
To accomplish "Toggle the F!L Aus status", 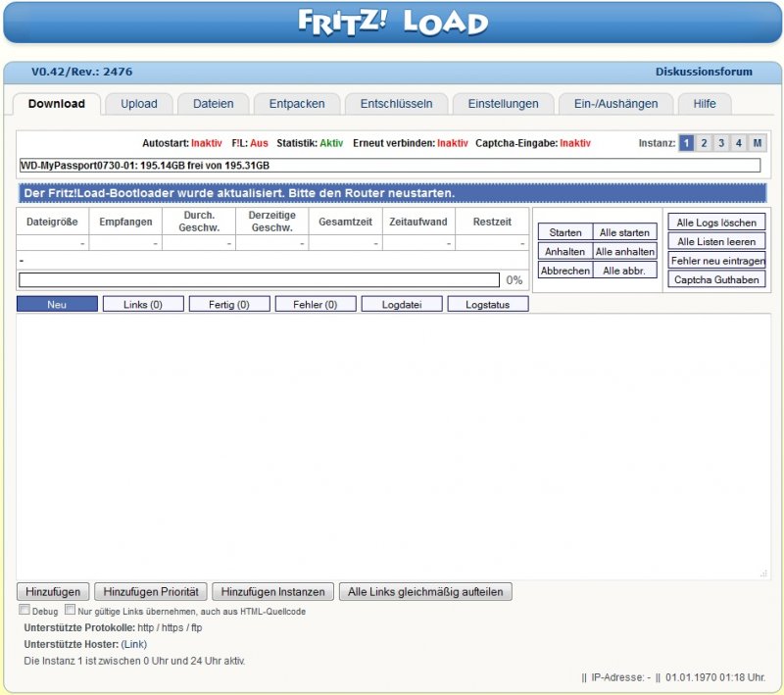I will click(x=259, y=143).
